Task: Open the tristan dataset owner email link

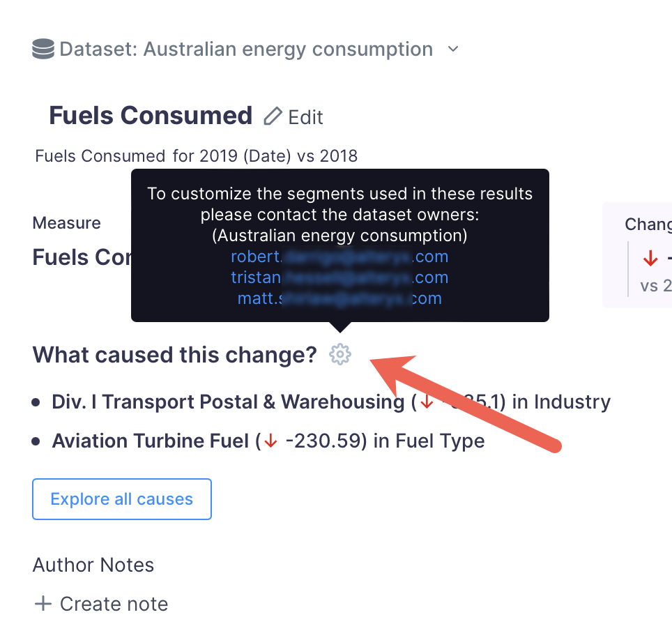Action: 339,277
